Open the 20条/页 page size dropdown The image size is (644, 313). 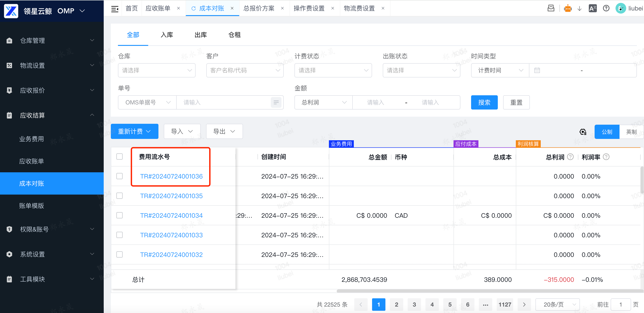557,305
